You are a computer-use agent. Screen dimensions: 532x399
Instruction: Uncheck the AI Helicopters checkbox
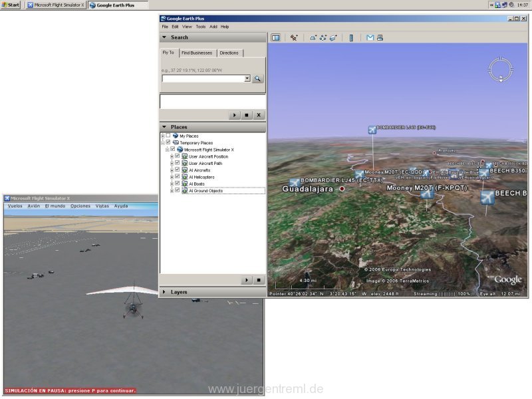177,176
